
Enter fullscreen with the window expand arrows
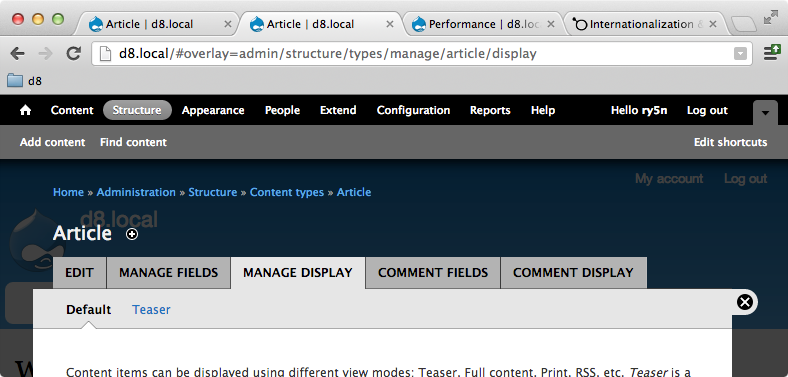[770, 17]
